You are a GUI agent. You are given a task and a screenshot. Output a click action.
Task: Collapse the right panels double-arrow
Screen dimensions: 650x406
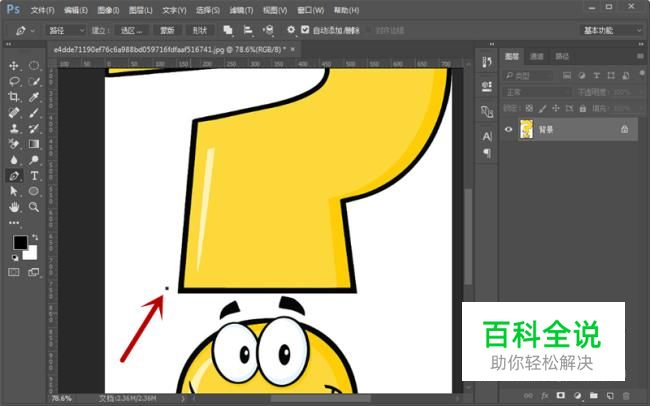click(x=641, y=44)
